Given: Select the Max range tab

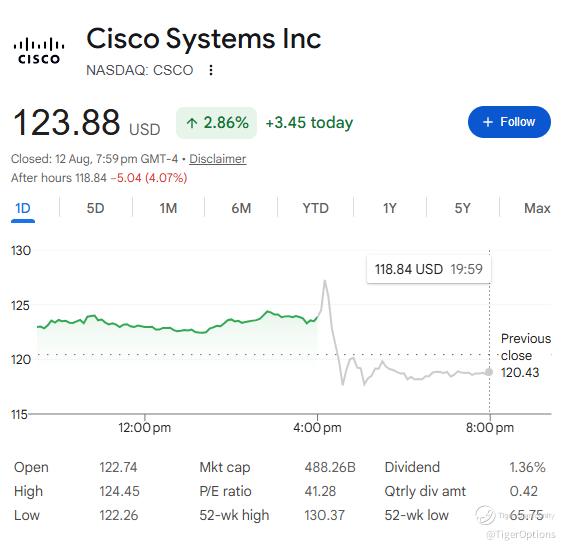Looking at the screenshot, I should pos(537,208).
